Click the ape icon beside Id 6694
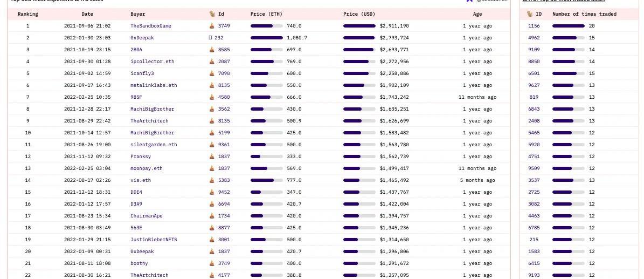The height and width of the screenshot is (279, 644). (212, 204)
